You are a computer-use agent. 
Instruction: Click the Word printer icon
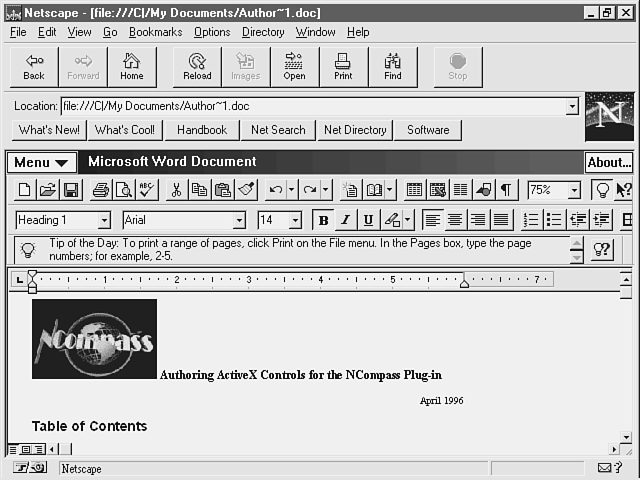pyautogui.click(x=101, y=190)
